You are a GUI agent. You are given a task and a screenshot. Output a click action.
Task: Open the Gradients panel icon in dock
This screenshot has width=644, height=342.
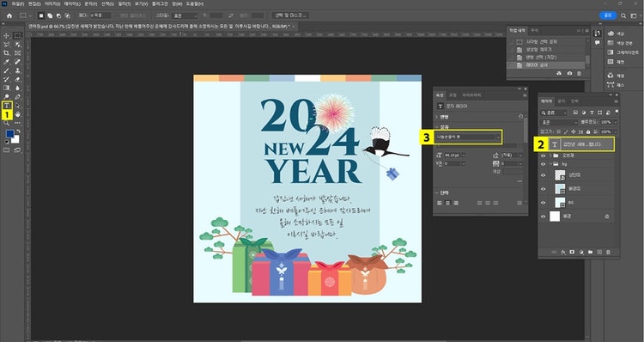pyautogui.click(x=611, y=52)
